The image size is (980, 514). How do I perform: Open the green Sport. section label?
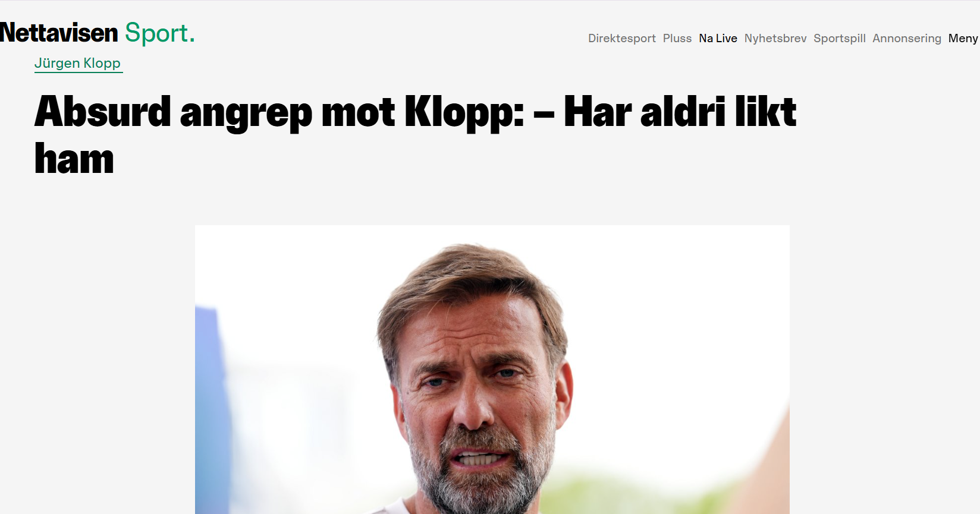[x=159, y=33]
